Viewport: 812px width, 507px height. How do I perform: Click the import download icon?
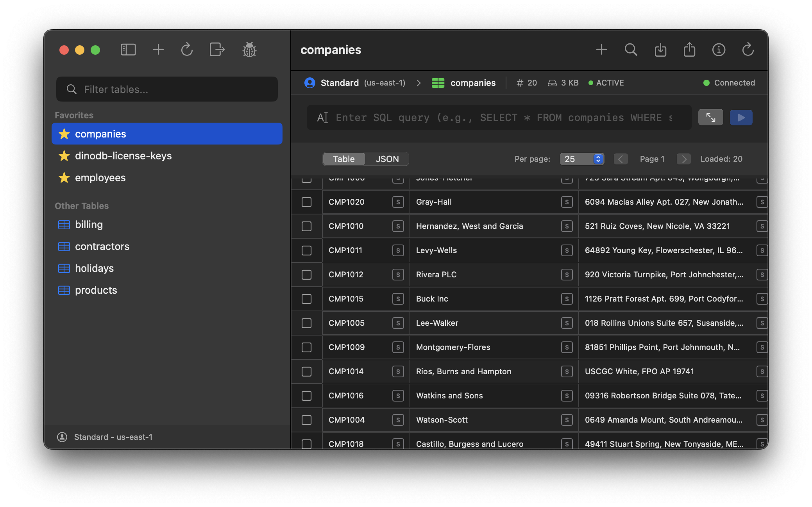coord(660,50)
